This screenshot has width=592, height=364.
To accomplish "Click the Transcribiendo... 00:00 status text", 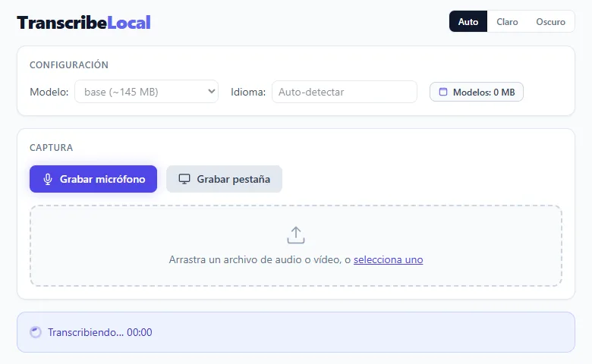I will coord(100,332).
